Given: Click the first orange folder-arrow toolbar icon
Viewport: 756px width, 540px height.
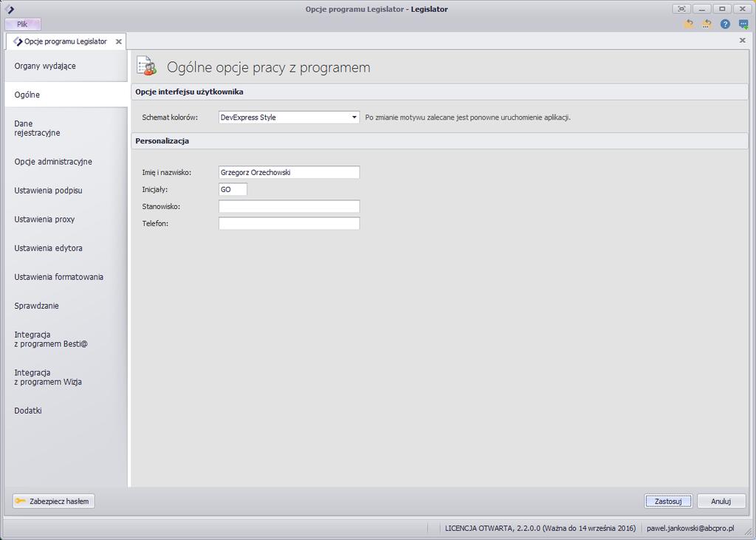Looking at the screenshot, I should pos(689,24).
